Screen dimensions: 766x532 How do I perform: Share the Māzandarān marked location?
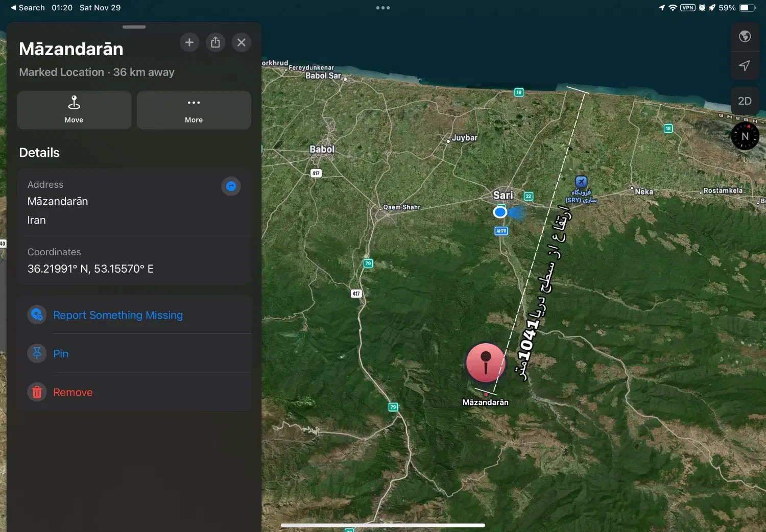click(216, 42)
